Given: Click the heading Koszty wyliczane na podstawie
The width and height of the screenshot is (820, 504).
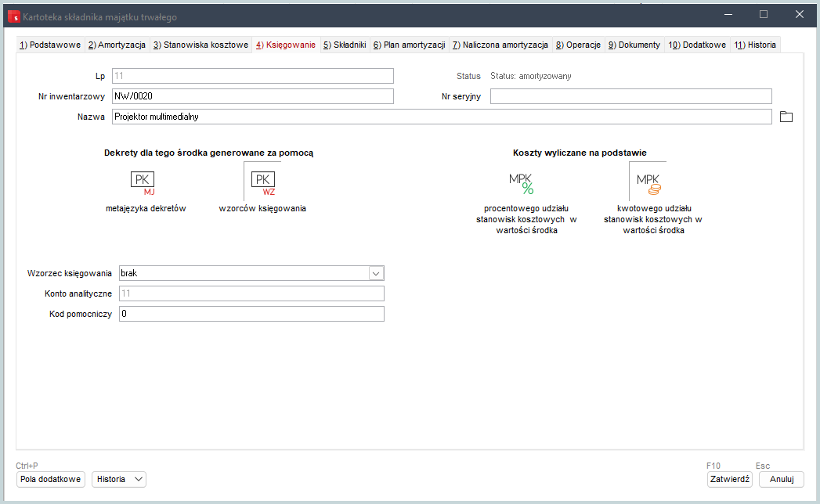Looking at the screenshot, I should click(580, 153).
